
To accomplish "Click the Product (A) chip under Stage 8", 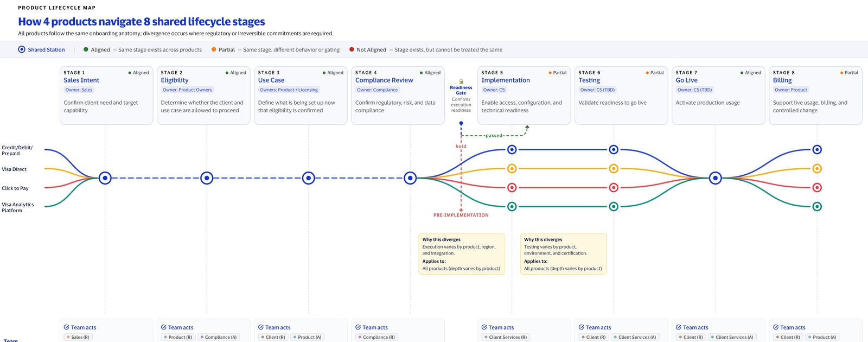I will coord(822,337).
